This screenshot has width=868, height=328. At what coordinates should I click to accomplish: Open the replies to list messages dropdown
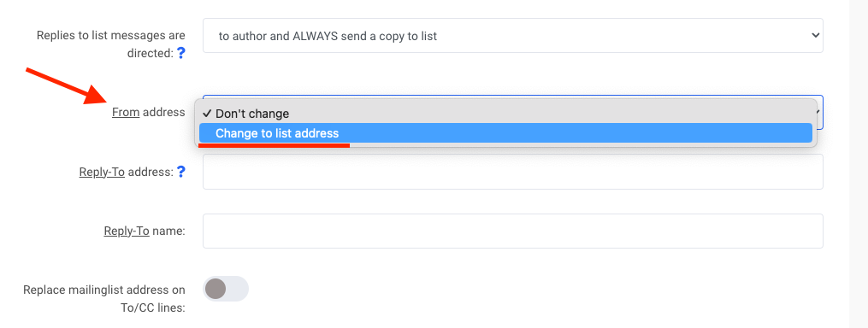[512, 35]
